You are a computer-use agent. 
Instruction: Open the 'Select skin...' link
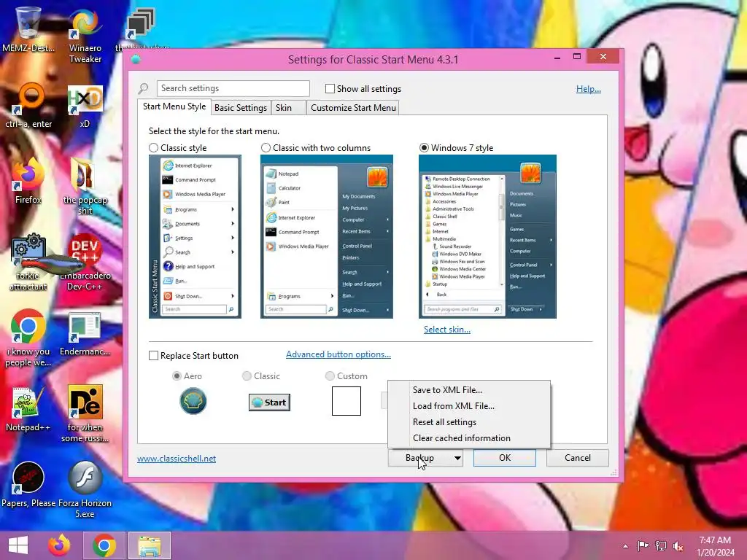[x=447, y=330]
